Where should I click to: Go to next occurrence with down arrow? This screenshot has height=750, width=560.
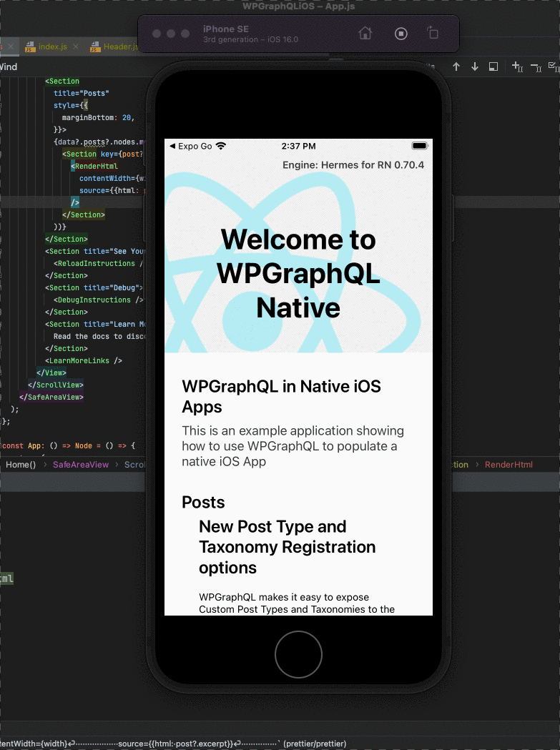point(475,67)
